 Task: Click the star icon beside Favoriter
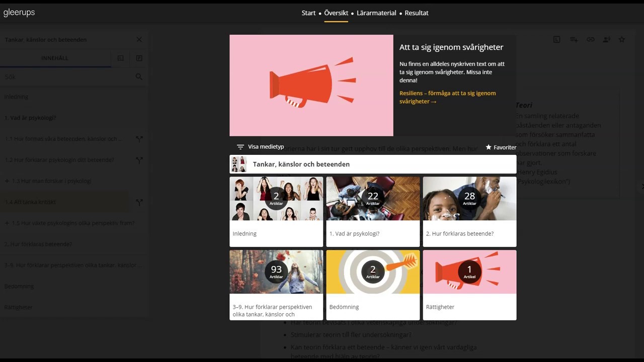[x=489, y=147]
